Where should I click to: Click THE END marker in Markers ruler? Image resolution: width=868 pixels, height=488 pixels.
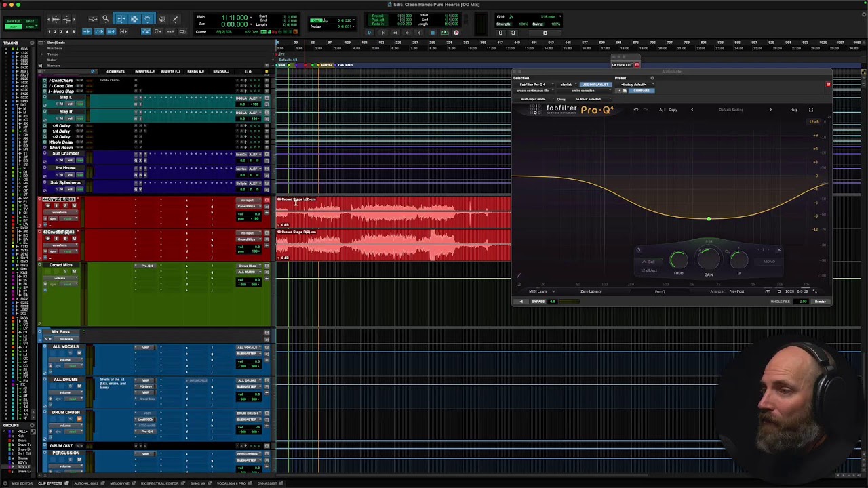point(345,65)
